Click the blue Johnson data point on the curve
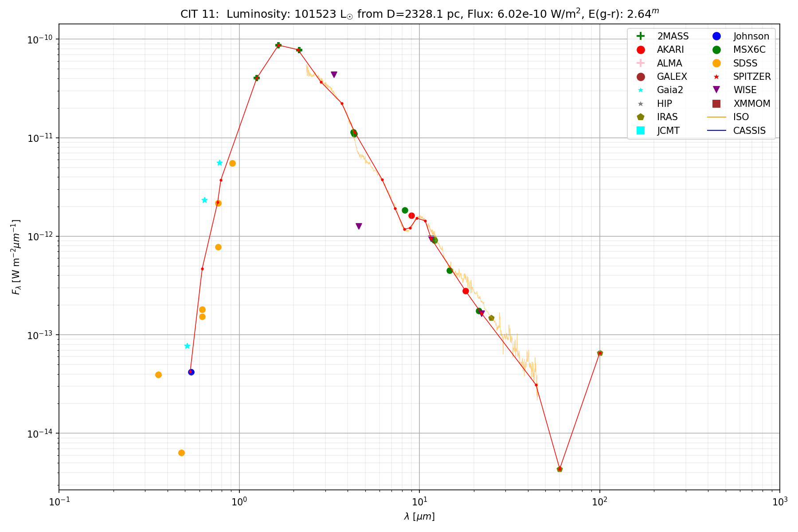798x532 pixels. (x=191, y=372)
